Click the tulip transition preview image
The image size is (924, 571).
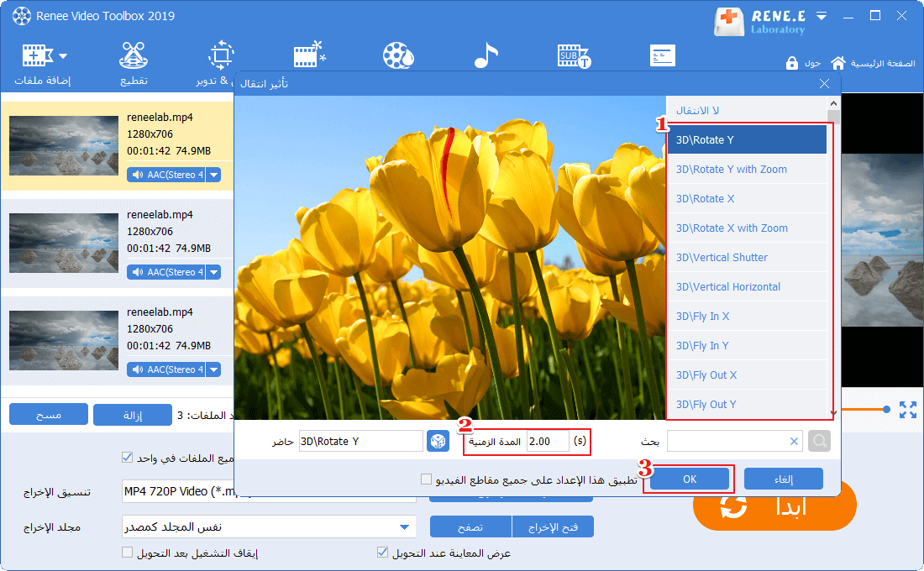point(450,258)
